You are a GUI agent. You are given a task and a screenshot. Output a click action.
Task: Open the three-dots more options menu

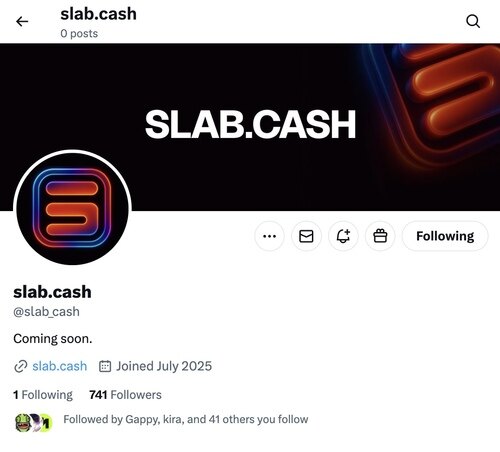269,236
